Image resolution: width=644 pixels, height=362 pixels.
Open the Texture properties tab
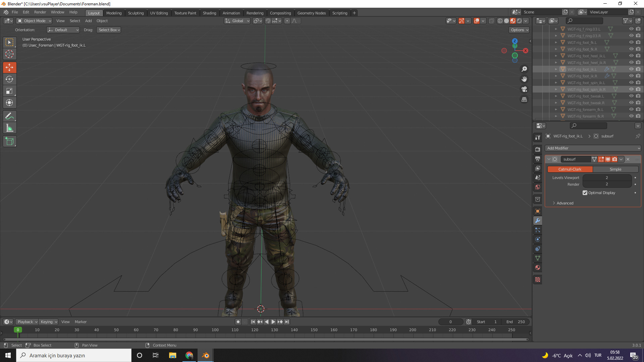tap(538, 280)
